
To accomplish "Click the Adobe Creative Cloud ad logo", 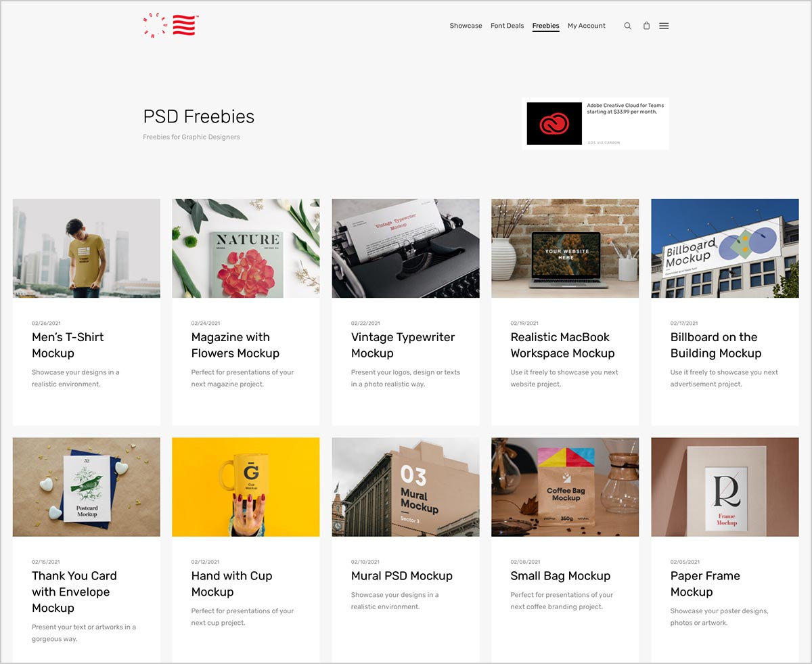I will point(554,123).
